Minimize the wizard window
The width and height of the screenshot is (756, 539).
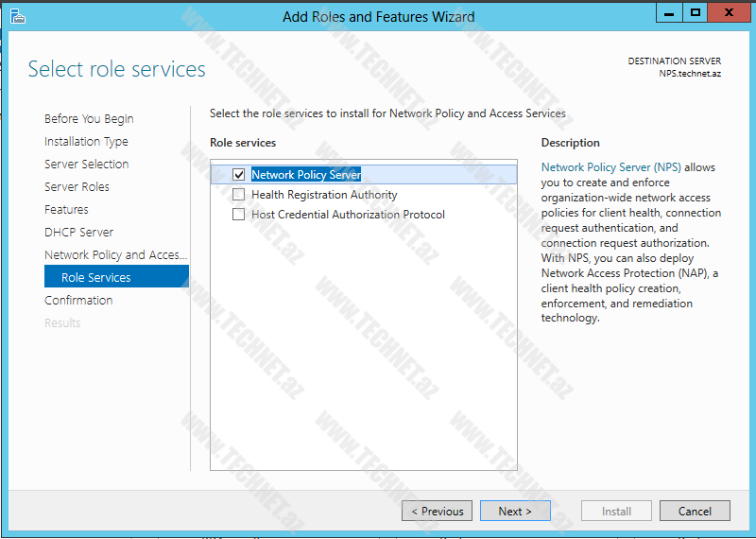tap(669, 12)
